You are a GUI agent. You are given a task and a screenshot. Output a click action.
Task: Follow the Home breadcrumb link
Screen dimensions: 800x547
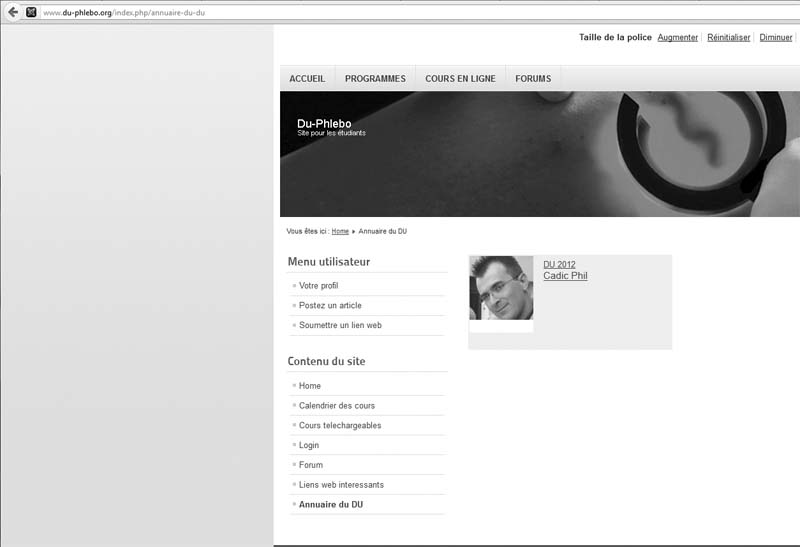click(340, 231)
